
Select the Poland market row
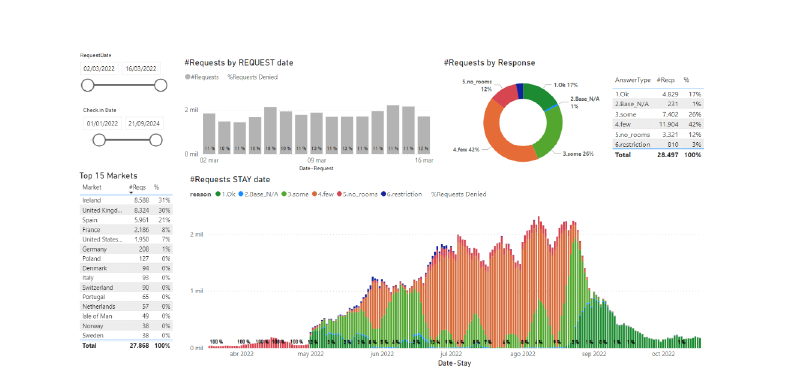[x=126, y=258]
